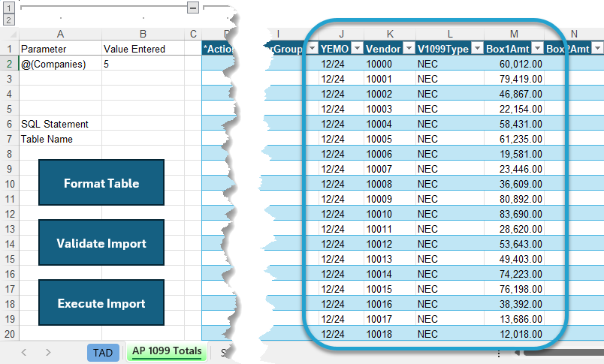Image resolution: width=604 pixels, height=364 pixels.
Task: Click the Table Name cell
Action: [61, 139]
